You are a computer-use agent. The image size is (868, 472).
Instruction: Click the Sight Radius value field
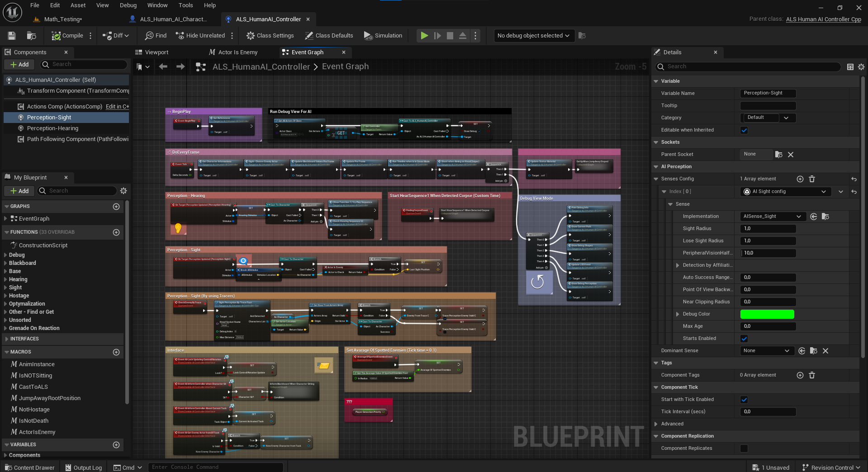coord(768,229)
